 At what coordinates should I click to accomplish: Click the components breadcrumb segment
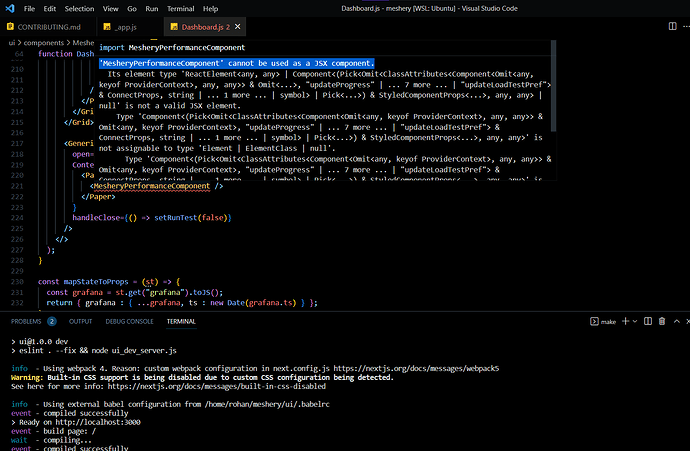point(44,43)
